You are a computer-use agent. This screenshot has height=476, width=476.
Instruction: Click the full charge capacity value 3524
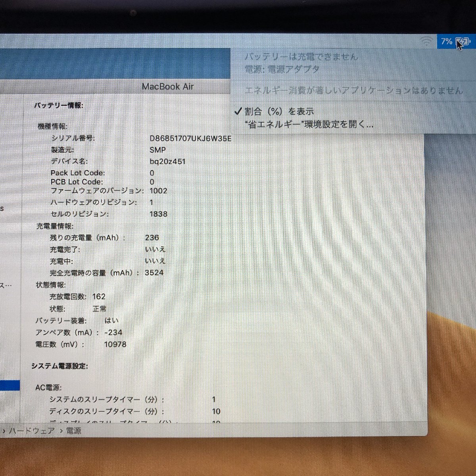coord(154,273)
